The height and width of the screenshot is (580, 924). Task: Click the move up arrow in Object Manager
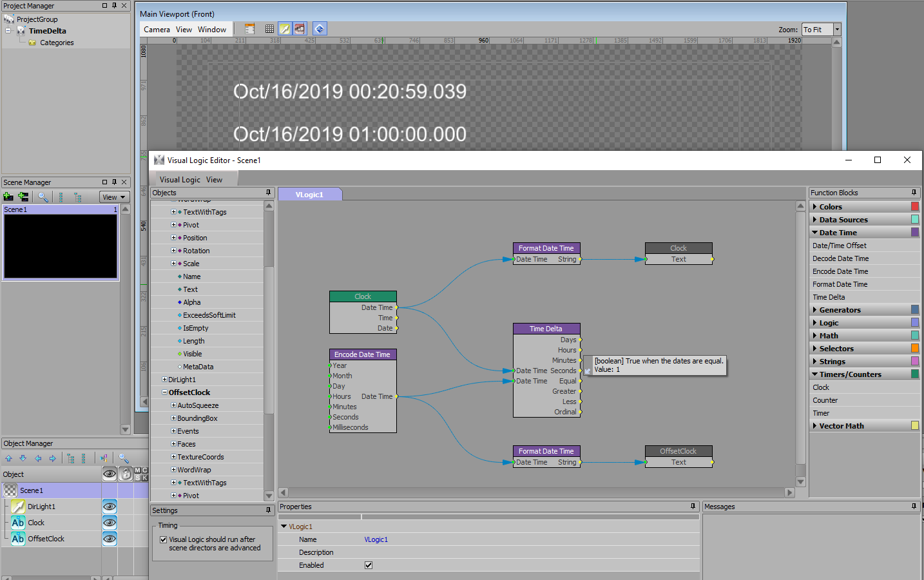(x=8, y=458)
